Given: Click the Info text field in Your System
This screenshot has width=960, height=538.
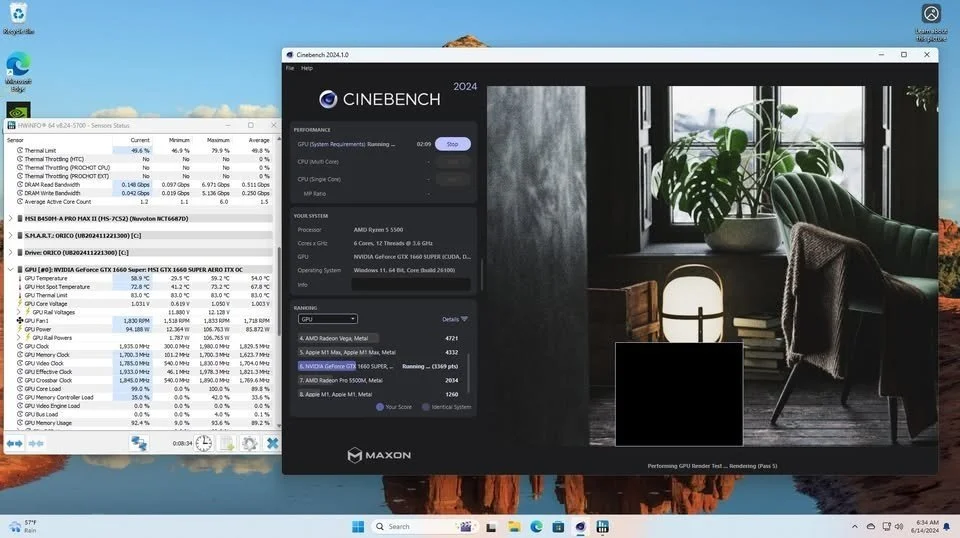Looking at the screenshot, I should pos(411,285).
